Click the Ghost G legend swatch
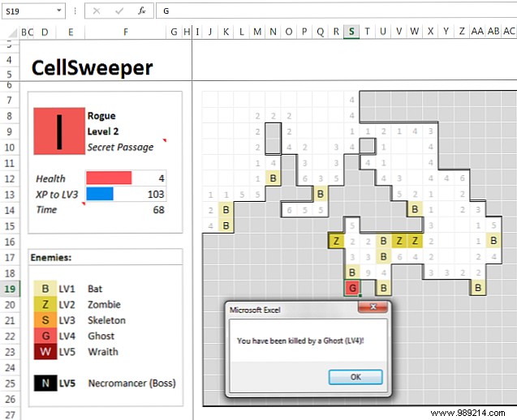 [x=45, y=336]
